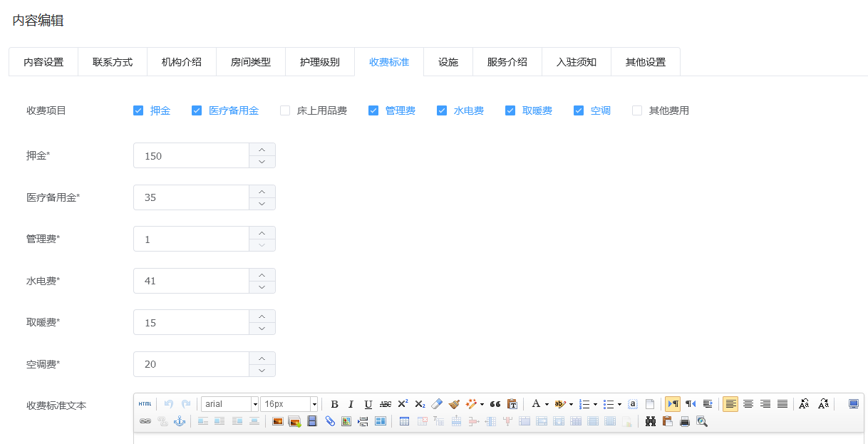Select the superscript formatting icon

tap(403, 403)
